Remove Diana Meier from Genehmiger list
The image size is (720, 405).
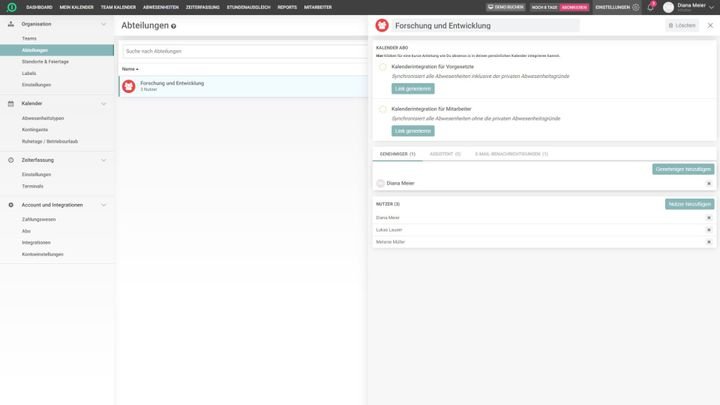[709, 183]
